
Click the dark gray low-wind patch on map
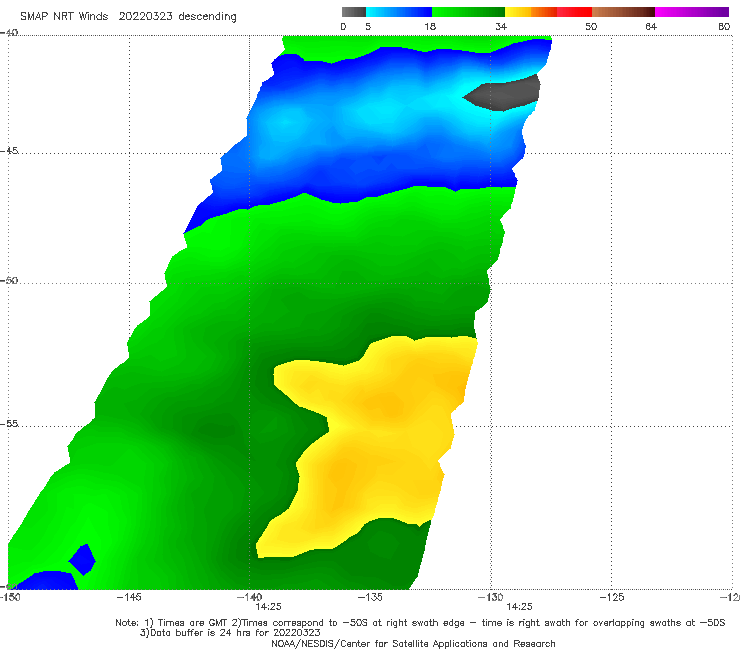(506, 93)
